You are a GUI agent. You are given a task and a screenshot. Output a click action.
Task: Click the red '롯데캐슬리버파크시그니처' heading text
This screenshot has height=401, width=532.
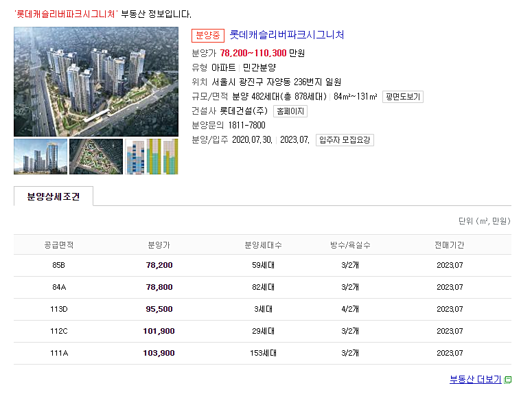pos(66,14)
